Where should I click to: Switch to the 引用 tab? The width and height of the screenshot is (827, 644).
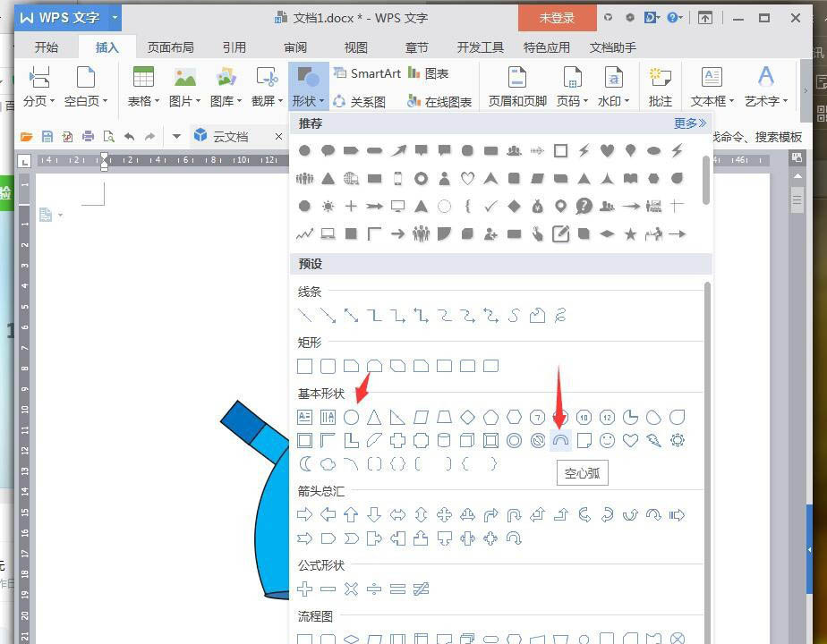click(x=234, y=47)
